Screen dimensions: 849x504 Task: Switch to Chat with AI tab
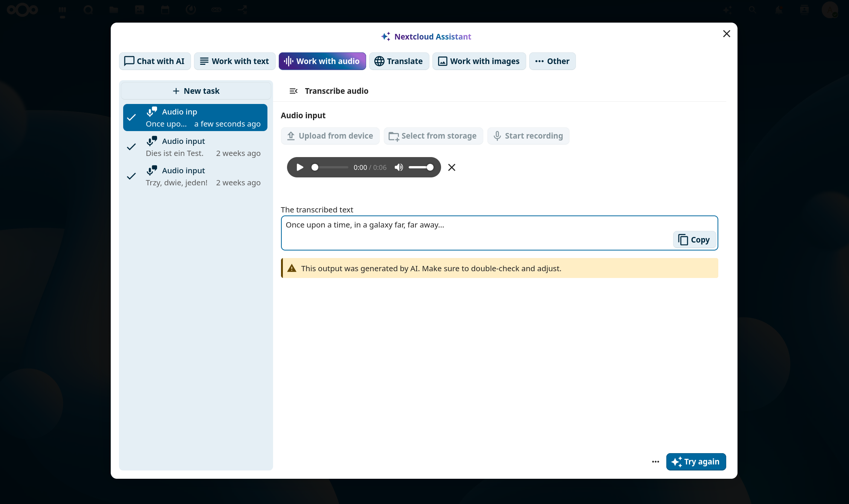click(x=154, y=61)
